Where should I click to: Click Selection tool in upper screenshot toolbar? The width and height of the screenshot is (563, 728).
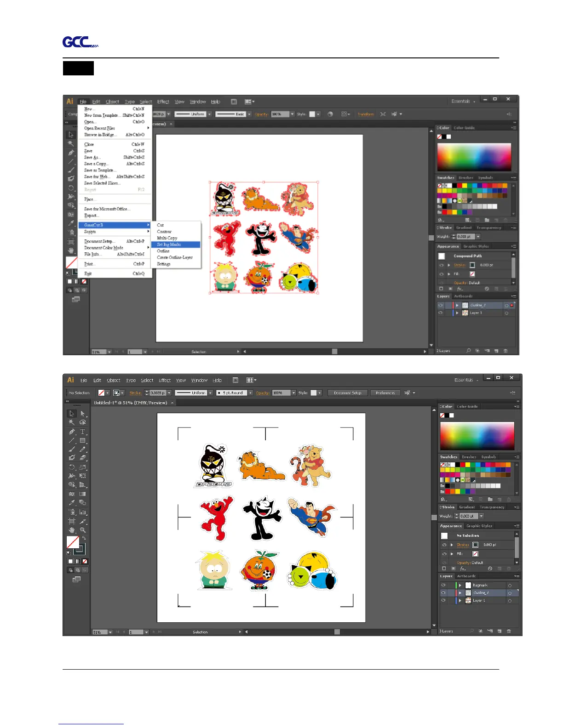[71, 135]
